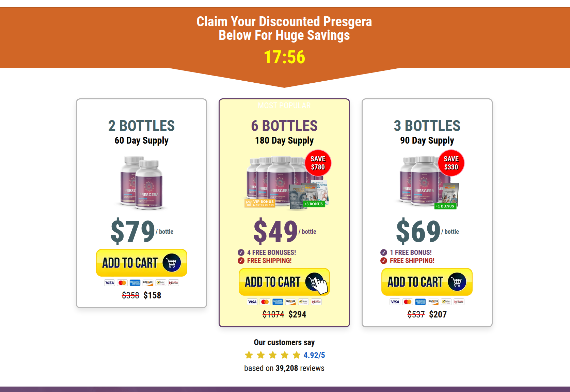570x392 pixels.
Task: Click the 2 Bottles product image
Action: 142,183
